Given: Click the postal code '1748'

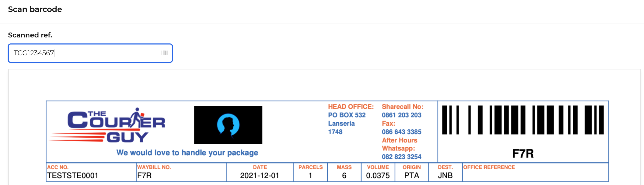Looking at the screenshot, I should coord(335,132).
